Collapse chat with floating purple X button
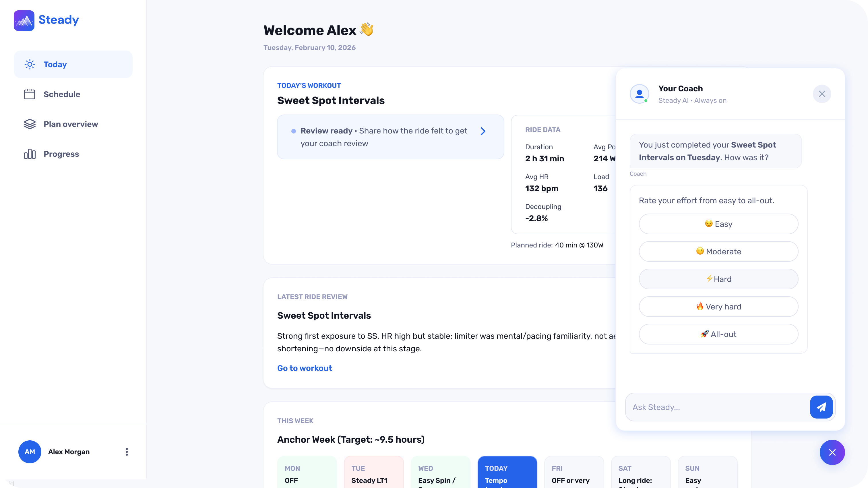 point(832,452)
